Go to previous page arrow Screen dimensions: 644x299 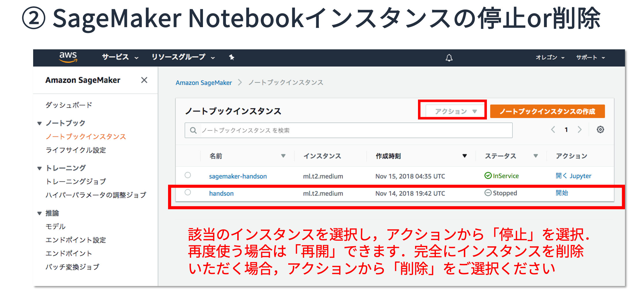[553, 130]
